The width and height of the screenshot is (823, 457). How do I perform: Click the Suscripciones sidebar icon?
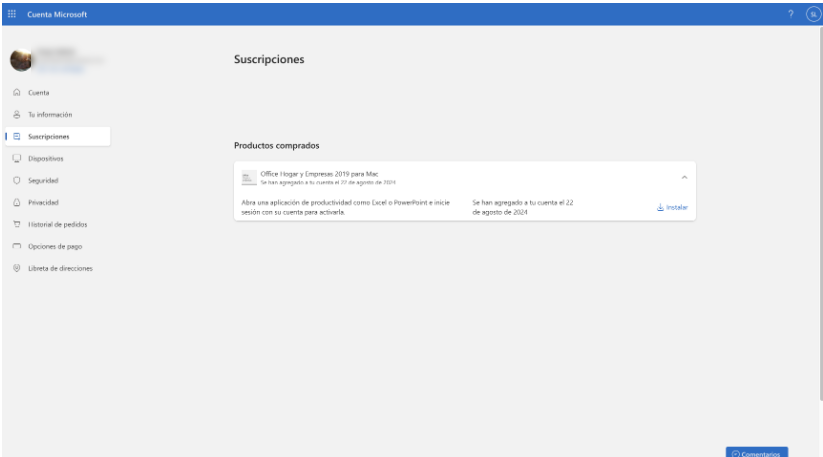[x=17, y=136]
